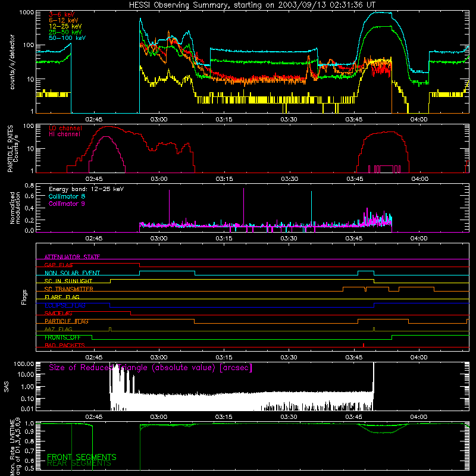Screen dimensions: 476x476
Task: Click the "SAS" axis label
Action: 7,387
